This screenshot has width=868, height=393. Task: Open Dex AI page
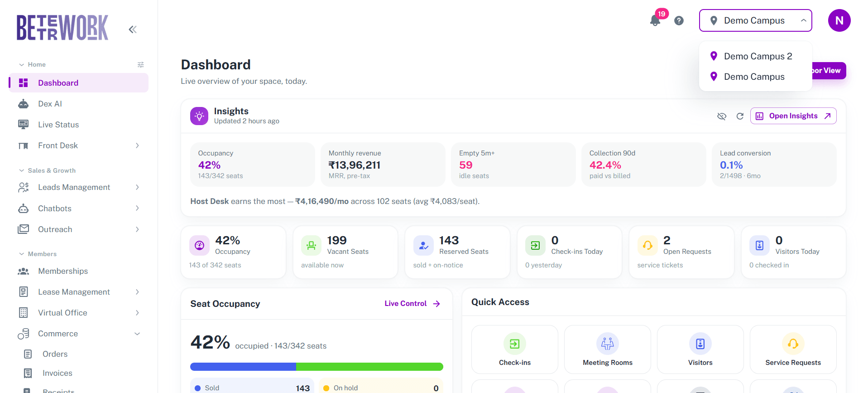click(x=79, y=104)
